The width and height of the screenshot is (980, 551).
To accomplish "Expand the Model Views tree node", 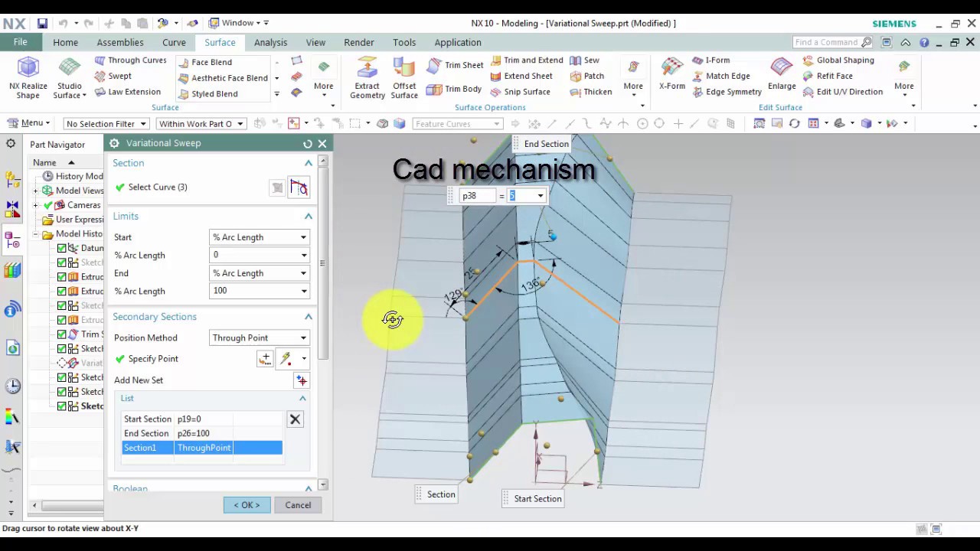I will click(35, 191).
